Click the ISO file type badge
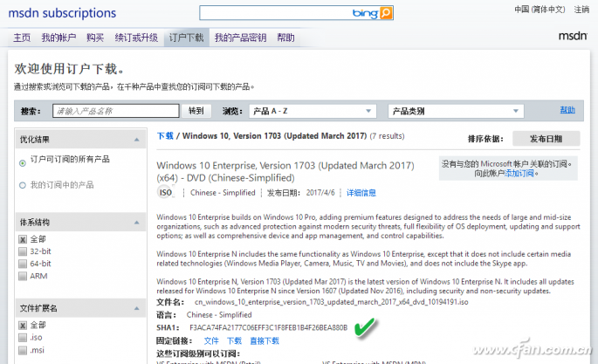This screenshot has width=598, height=364. point(165,193)
